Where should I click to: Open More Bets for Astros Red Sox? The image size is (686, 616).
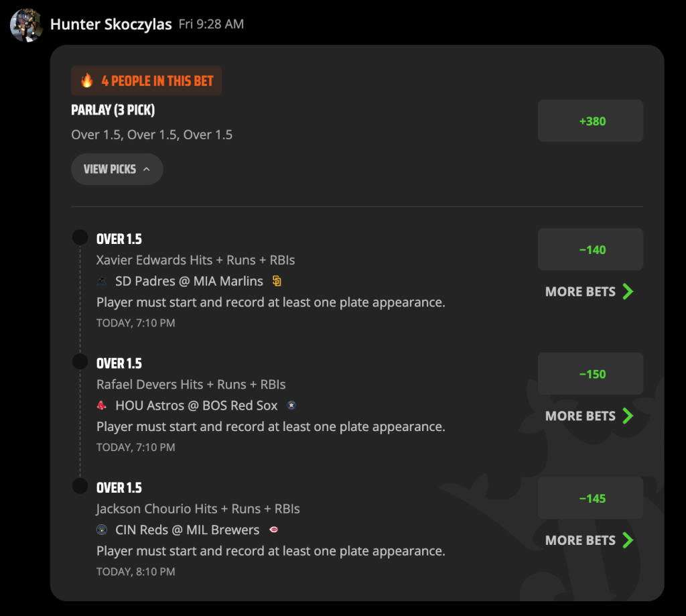point(590,416)
